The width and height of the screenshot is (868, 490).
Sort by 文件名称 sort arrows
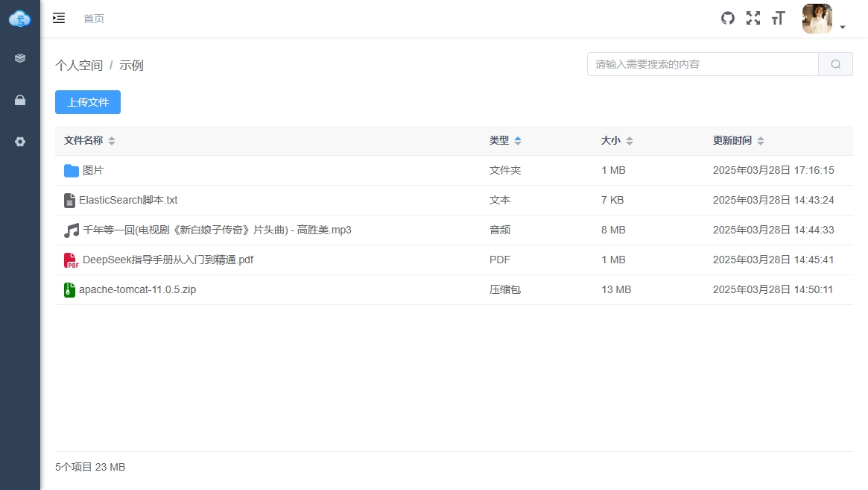pos(112,141)
